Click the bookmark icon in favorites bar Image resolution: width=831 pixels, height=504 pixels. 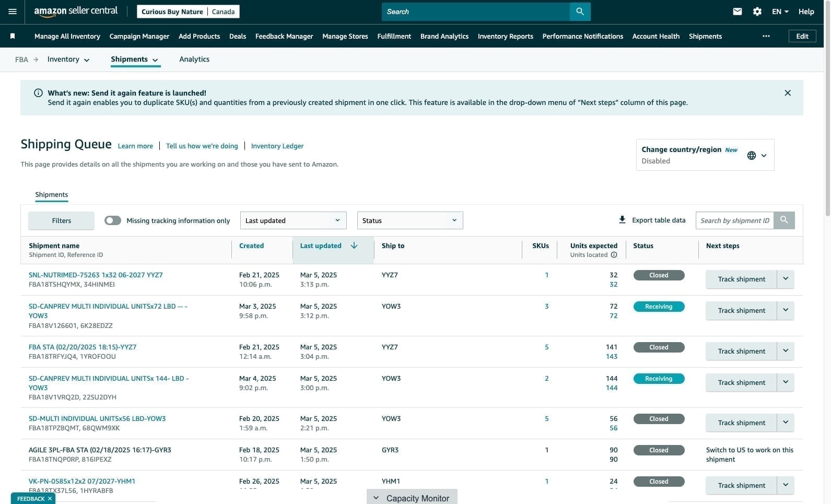coord(13,36)
